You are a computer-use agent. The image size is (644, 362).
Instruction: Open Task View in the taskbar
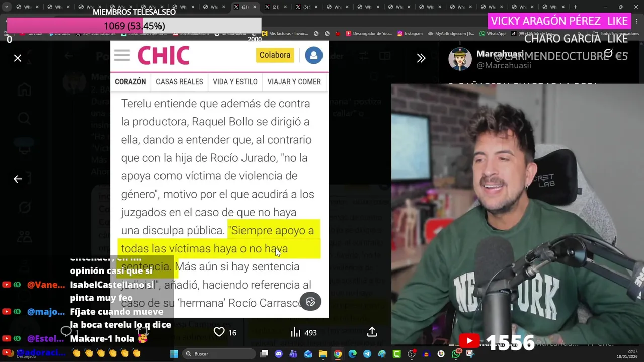[x=264, y=354]
